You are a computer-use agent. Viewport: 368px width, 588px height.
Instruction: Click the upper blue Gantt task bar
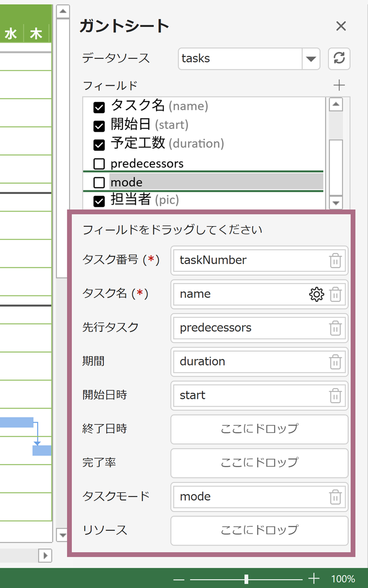tap(17, 422)
